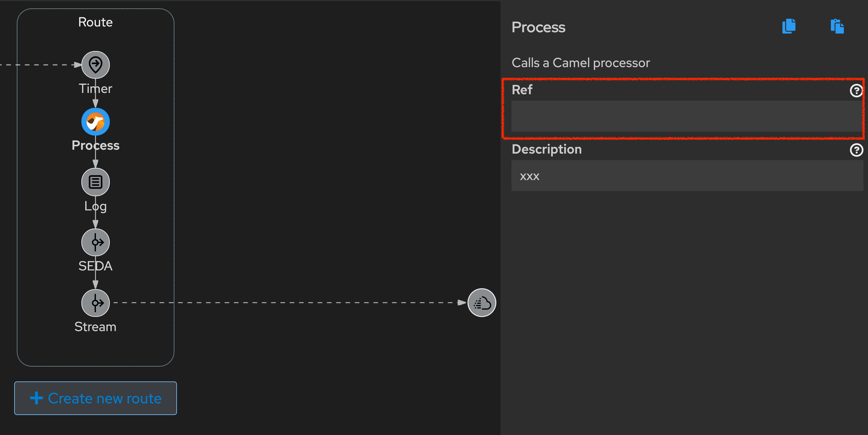Paste configuration into the Process step
Screen dimensions: 868x435
837,26
